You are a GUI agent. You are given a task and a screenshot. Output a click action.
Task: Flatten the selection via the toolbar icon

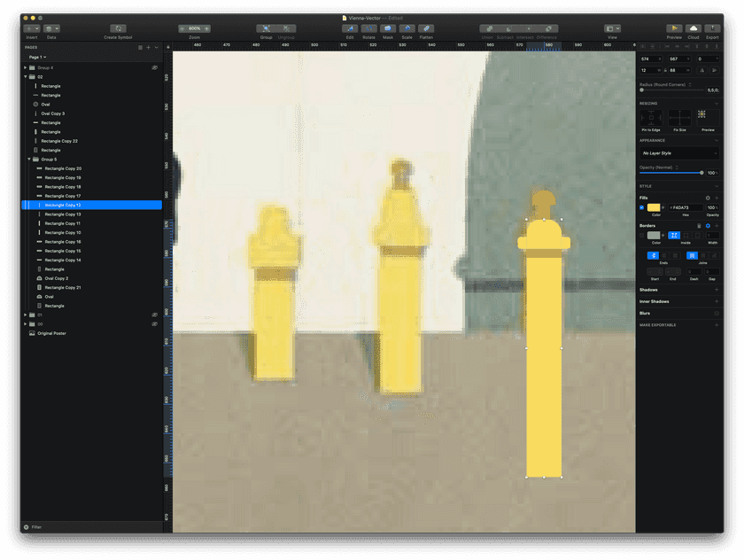(x=426, y=28)
